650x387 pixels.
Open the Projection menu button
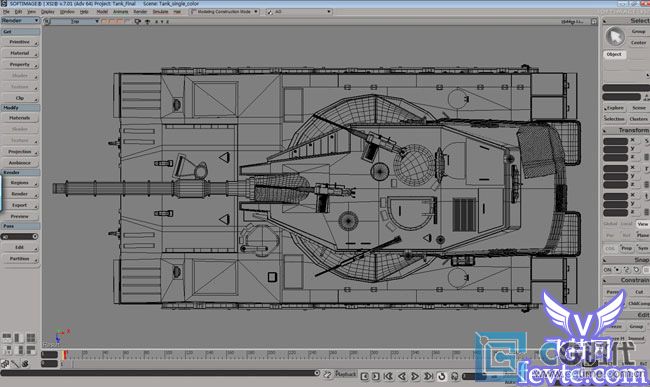(x=20, y=152)
